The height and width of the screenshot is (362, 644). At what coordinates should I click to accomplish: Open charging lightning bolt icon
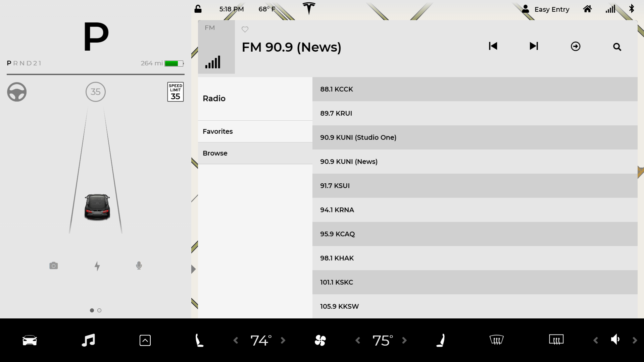(x=97, y=266)
